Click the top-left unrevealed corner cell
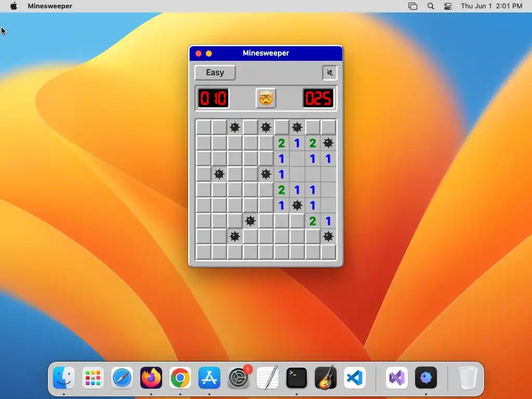The height and width of the screenshot is (399, 532). (204, 128)
